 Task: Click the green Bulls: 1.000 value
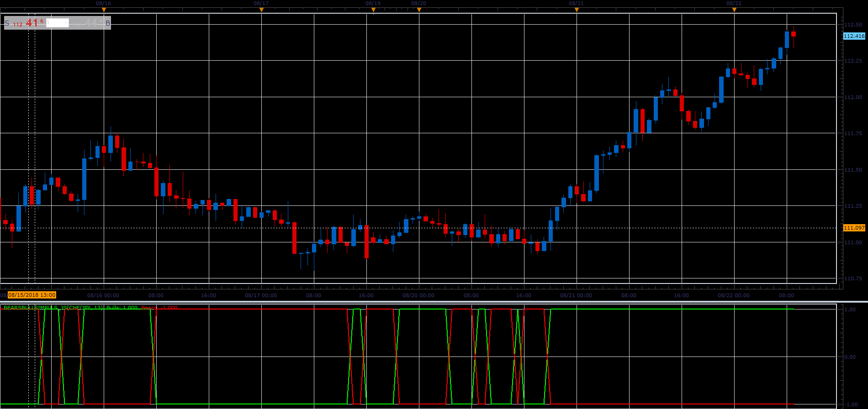click(122, 308)
